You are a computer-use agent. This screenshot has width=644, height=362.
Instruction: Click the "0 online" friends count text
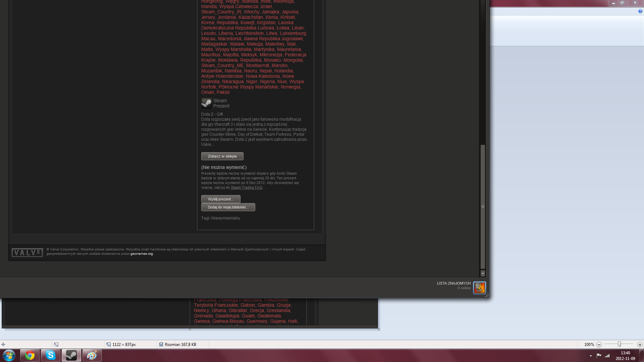(x=464, y=288)
